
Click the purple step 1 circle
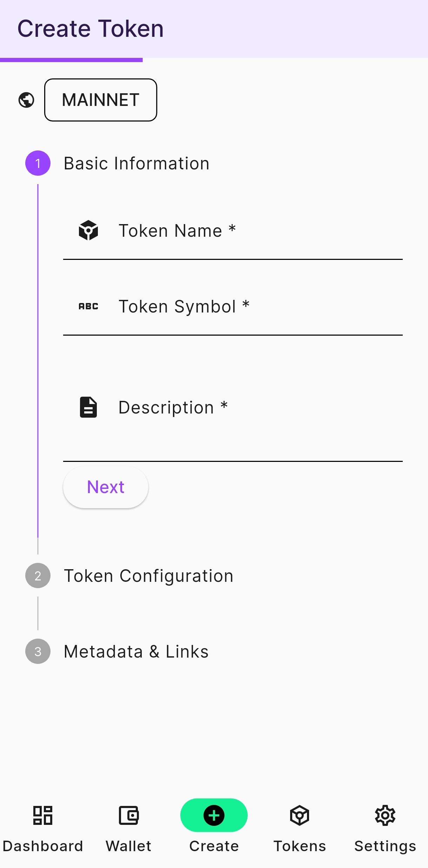tap(38, 163)
